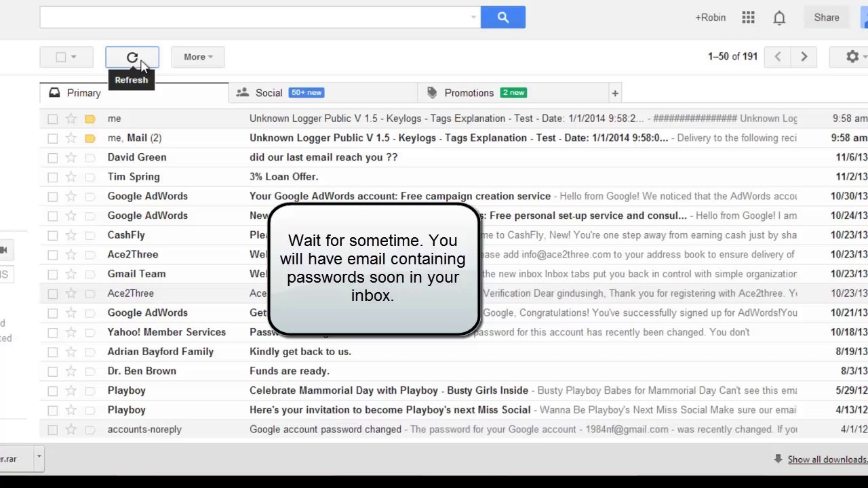Check the Dr. Ben Brown email
This screenshot has height=488, width=868.
pyautogui.click(x=53, y=371)
